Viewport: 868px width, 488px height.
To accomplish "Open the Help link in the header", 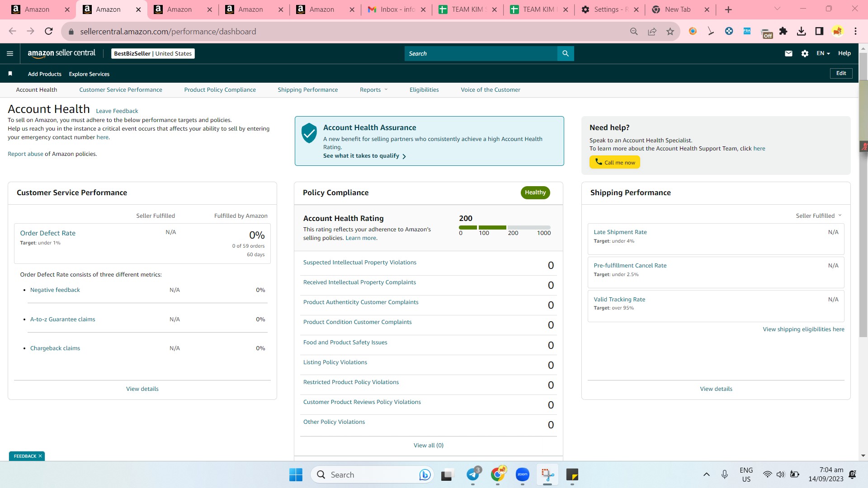I will point(844,53).
